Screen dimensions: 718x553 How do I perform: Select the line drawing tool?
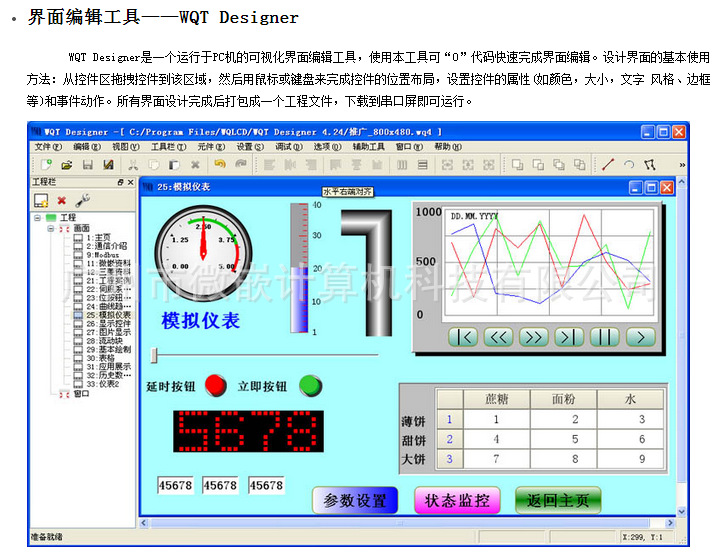[x=607, y=164]
